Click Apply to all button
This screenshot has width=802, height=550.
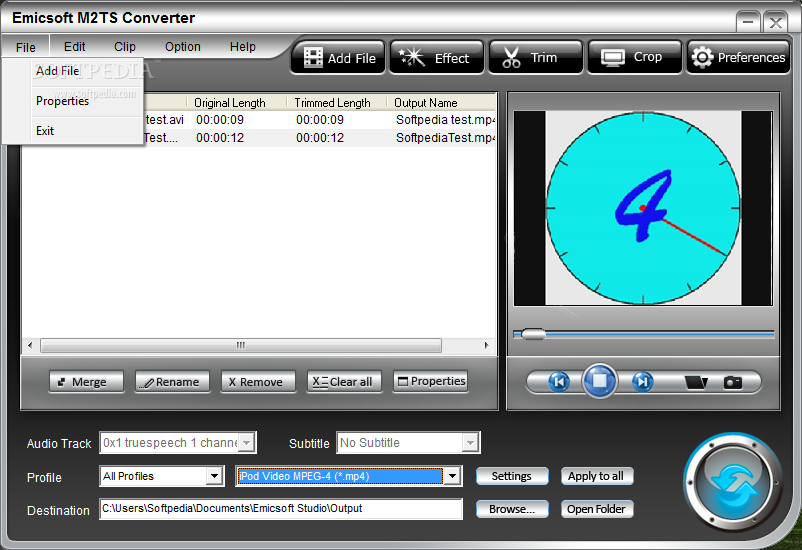point(597,476)
